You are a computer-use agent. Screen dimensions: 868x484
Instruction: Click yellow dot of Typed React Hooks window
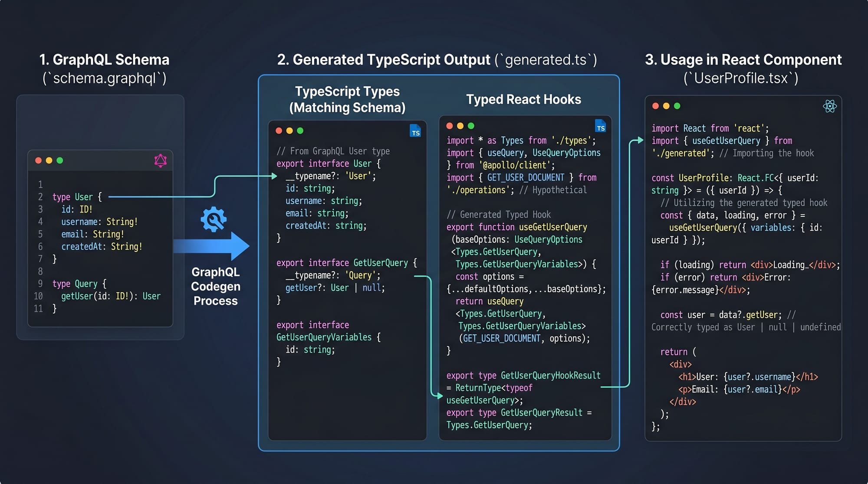click(460, 126)
